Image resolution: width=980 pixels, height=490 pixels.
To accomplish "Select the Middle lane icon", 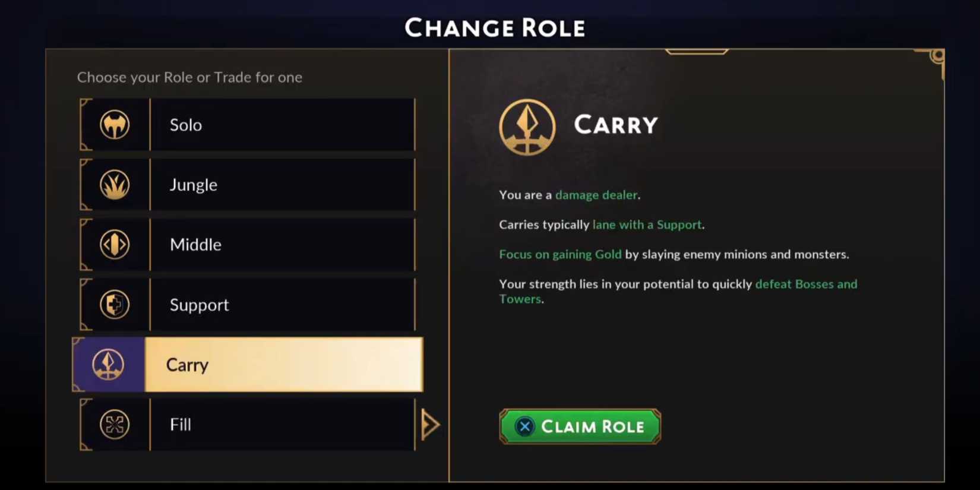I will (x=114, y=245).
